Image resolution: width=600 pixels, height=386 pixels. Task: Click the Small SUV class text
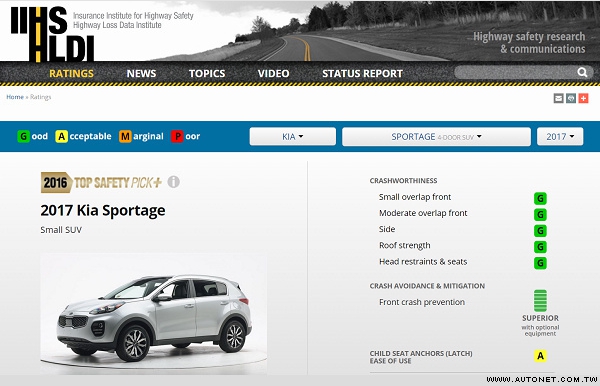pos(61,230)
